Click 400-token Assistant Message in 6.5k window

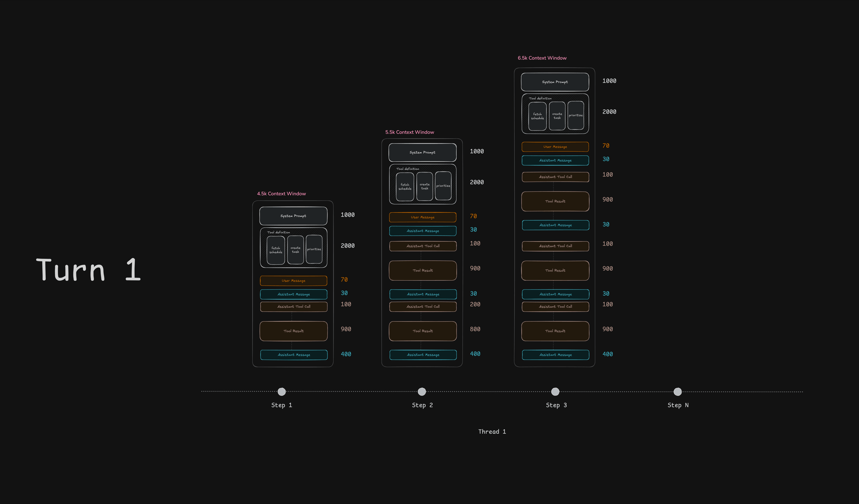point(555,355)
